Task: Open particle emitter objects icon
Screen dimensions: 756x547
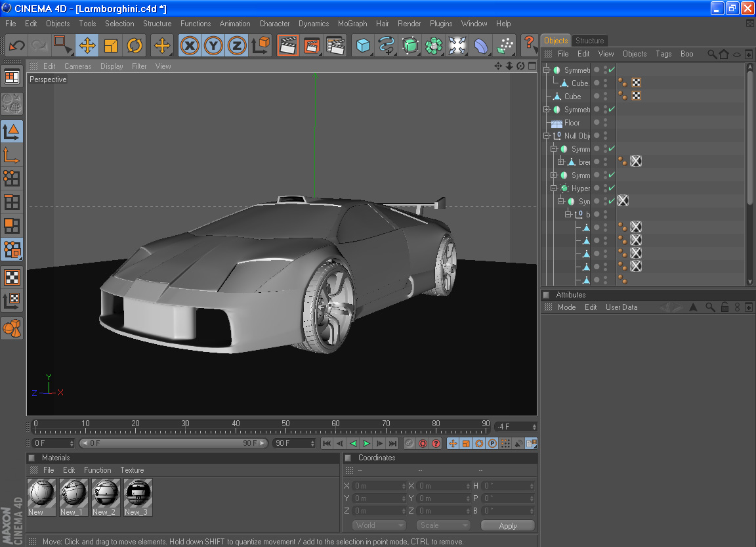Action: point(504,46)
